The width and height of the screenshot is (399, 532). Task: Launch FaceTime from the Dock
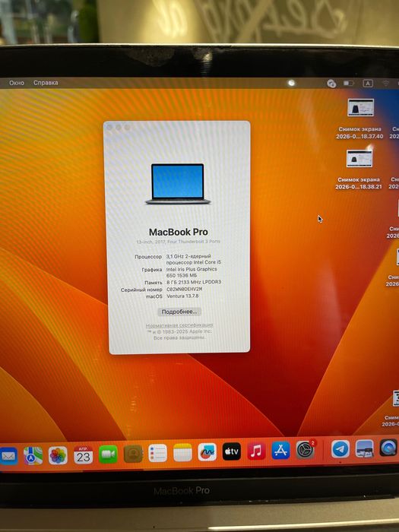pyautogui.click(x=108, y=454)
